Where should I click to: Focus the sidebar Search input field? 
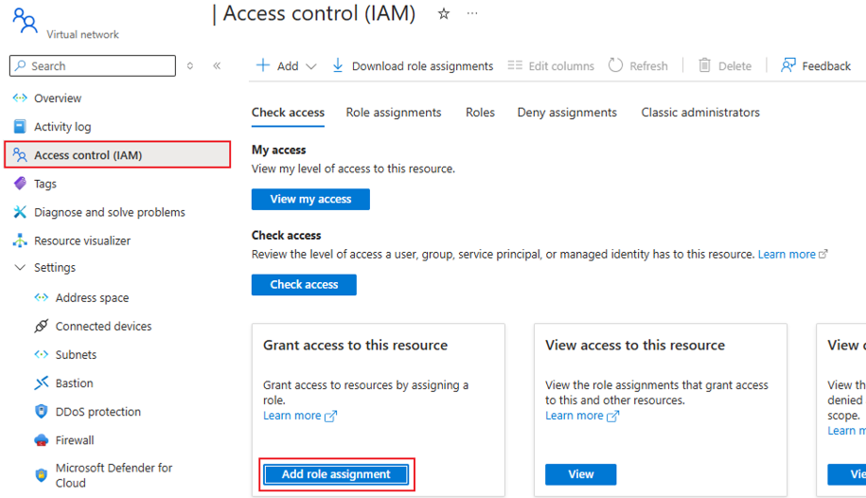(93, 66)
